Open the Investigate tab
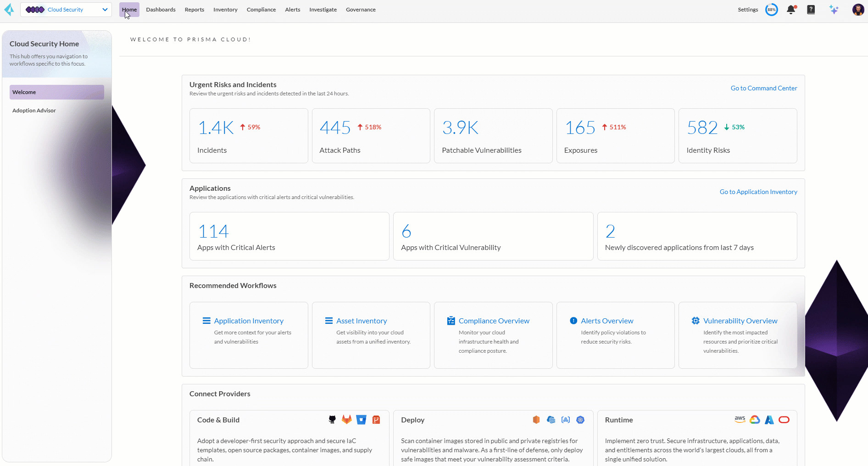This screenshot has height=466, width=868. (323, 10)
